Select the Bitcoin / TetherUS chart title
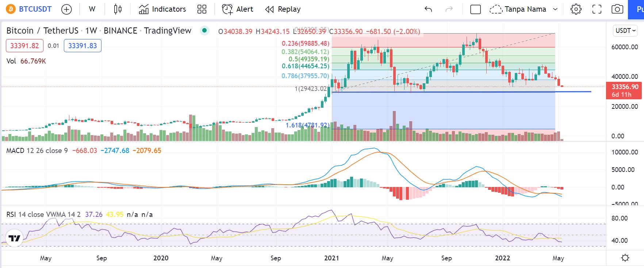644x268 pixels. point(99,31)
